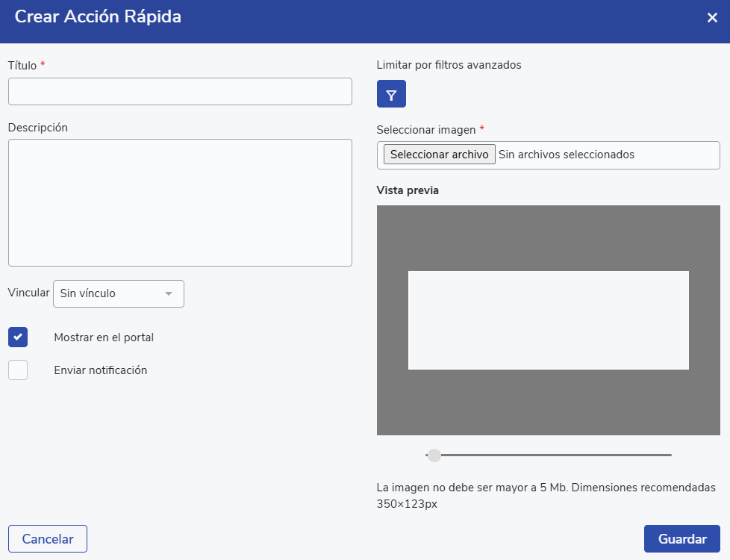Image resolution: width=730 pixels, height=560 pixels.
Task: Close the Crear Acción Rápida dialog
Action: [x=712, y=18]
